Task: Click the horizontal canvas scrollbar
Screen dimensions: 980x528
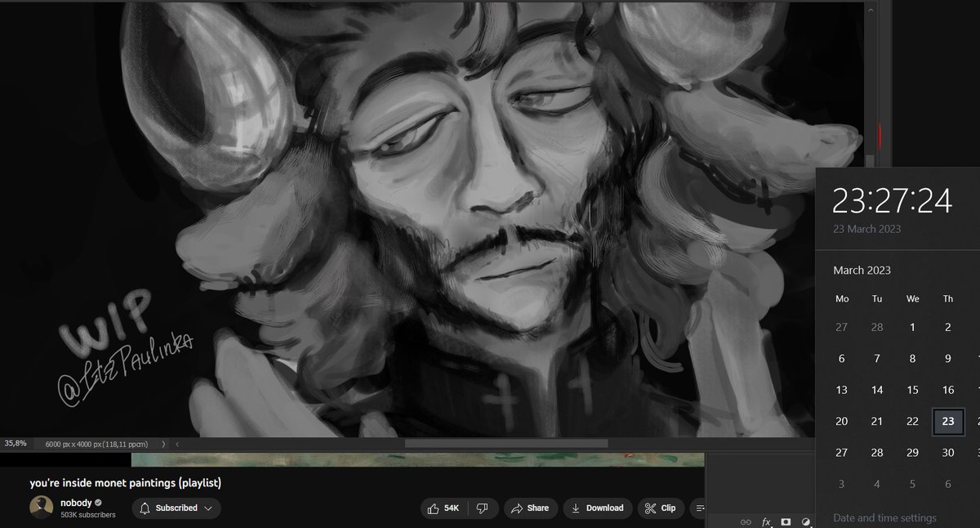Action: pos(506,444)
